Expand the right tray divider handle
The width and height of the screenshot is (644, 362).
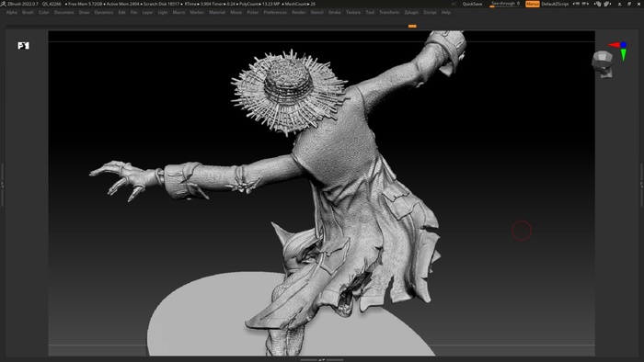(642, 185)
